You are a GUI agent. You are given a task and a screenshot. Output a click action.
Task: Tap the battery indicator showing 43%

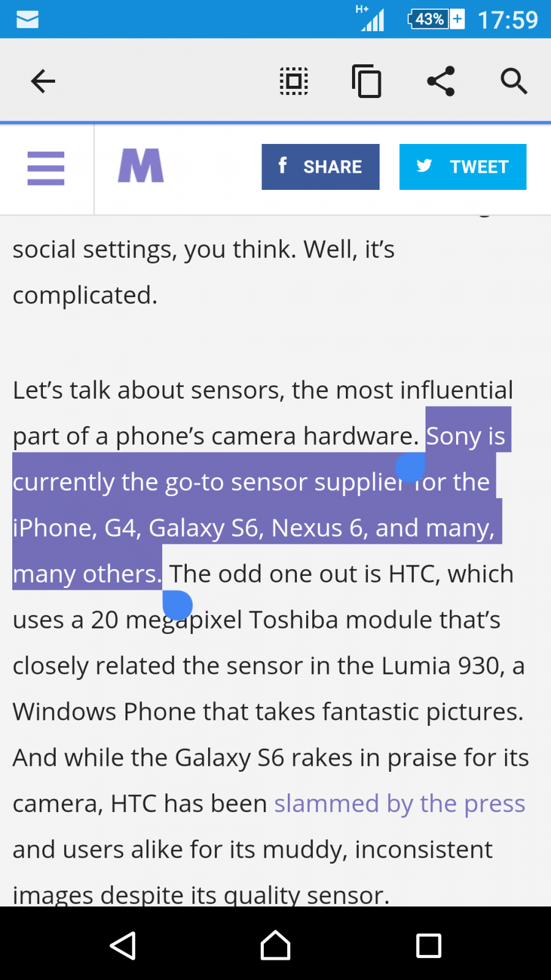(x=435, y=20)
